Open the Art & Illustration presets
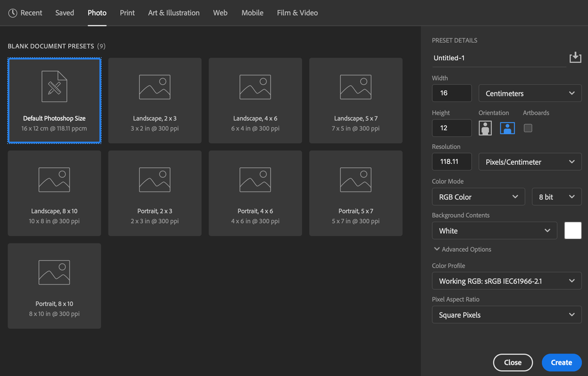This screenshot has height=376, width=588. [x=173, y=12]
